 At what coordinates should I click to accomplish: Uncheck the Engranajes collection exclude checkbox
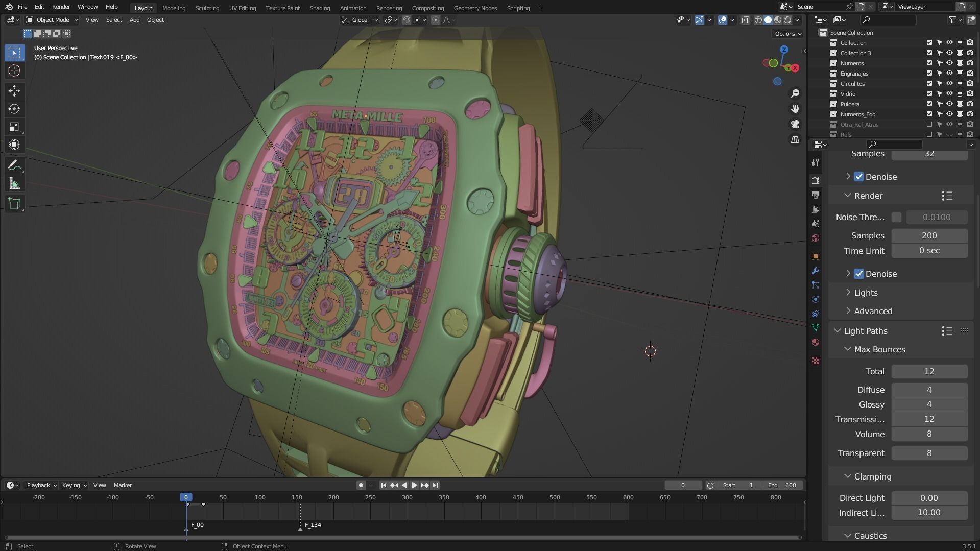(929, 74)
